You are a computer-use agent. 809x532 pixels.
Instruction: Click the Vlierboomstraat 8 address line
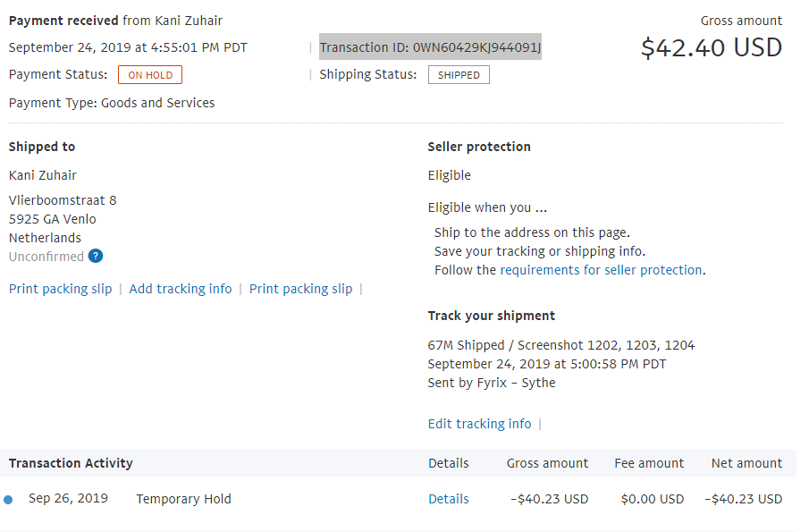[x=63, y=200]
